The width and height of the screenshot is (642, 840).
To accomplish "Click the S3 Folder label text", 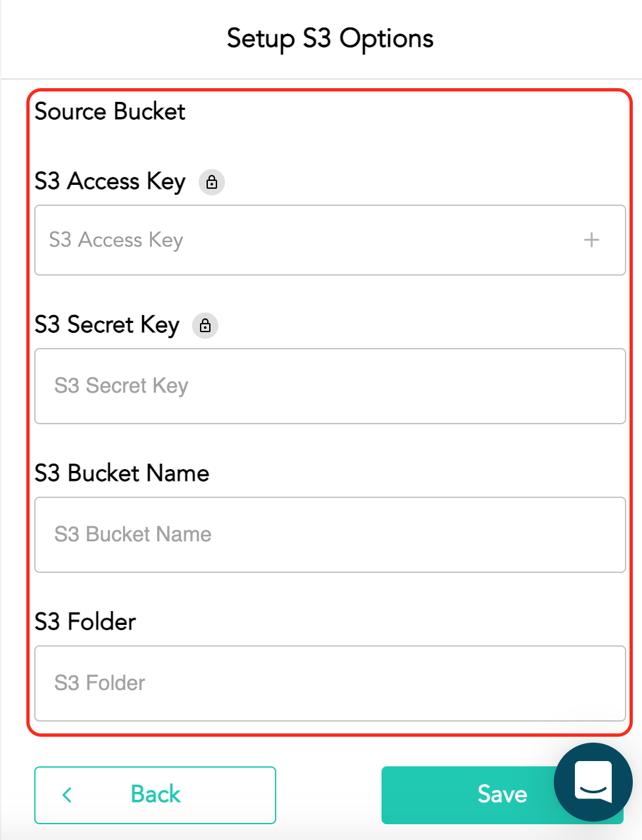I will 85,622.
